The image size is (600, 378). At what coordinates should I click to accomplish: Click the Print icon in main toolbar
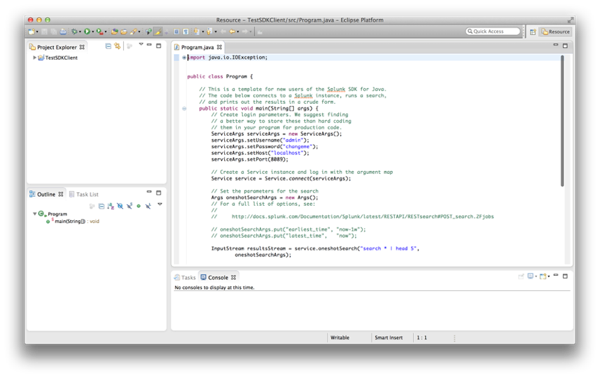(63, 31)
